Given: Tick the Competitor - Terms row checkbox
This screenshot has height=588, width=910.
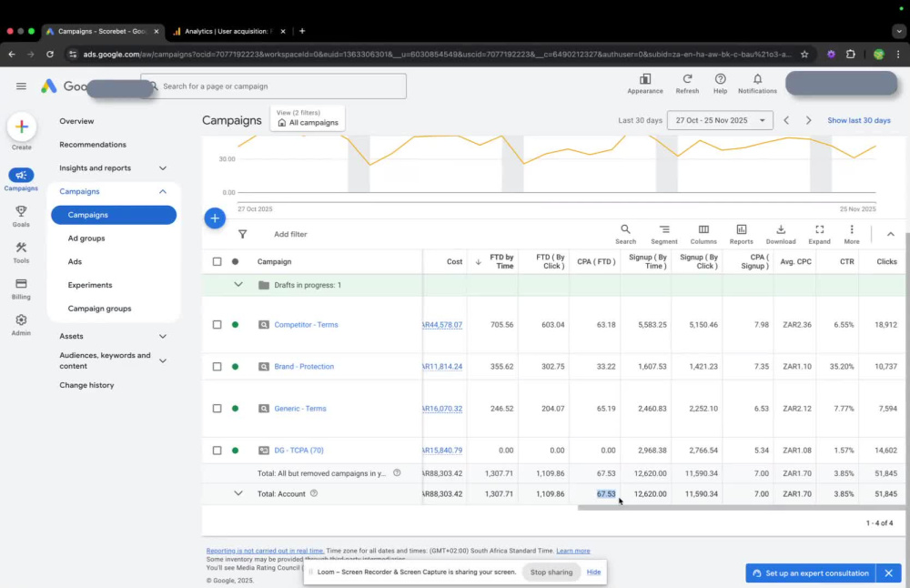Looking at the screenshot, I should [217, 324].
